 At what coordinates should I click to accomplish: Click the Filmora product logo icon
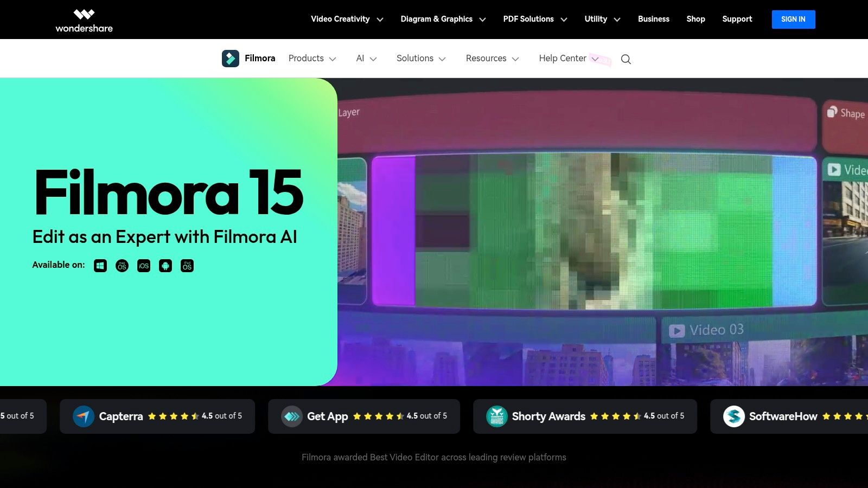tap(231, 59)
